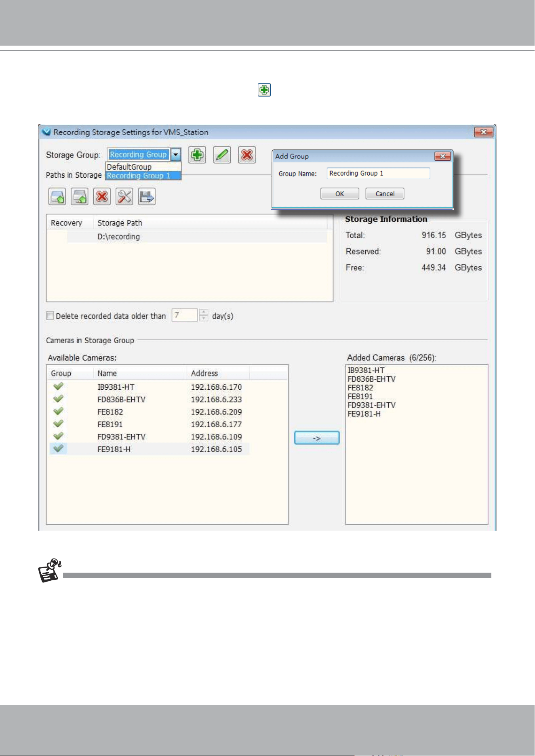Click address 192.168.6.177
The height and width of the screenshot is (756, 535).
216,424
